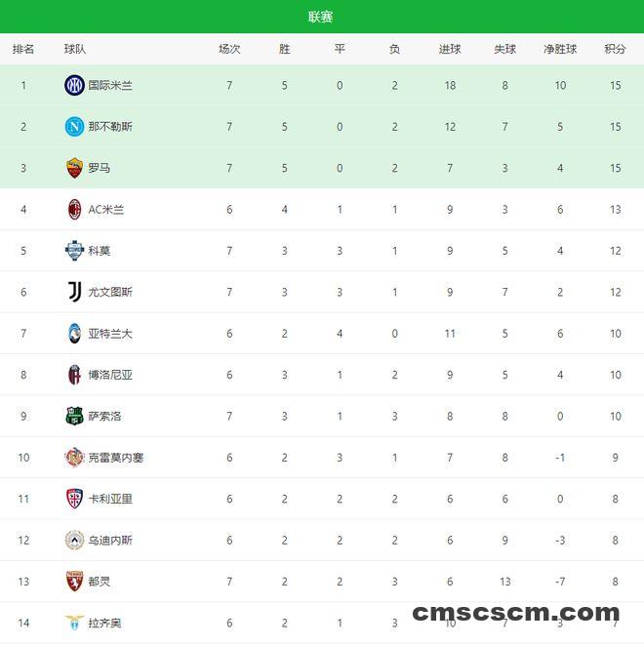
Task: Click the 场次 matches played column header
Action: 229,49
